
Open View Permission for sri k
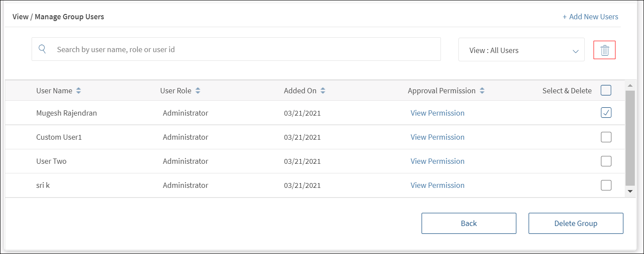click(x=437, y=185)
